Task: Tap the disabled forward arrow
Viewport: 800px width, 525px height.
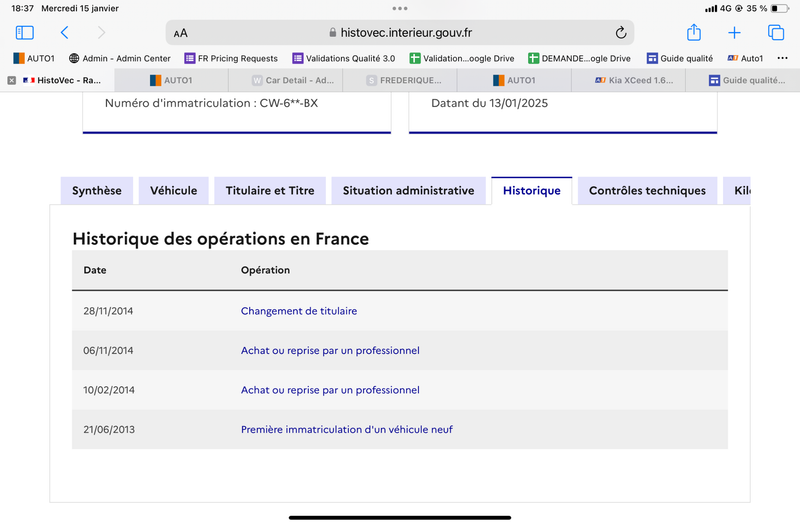Action: click(x=101, y=33)
